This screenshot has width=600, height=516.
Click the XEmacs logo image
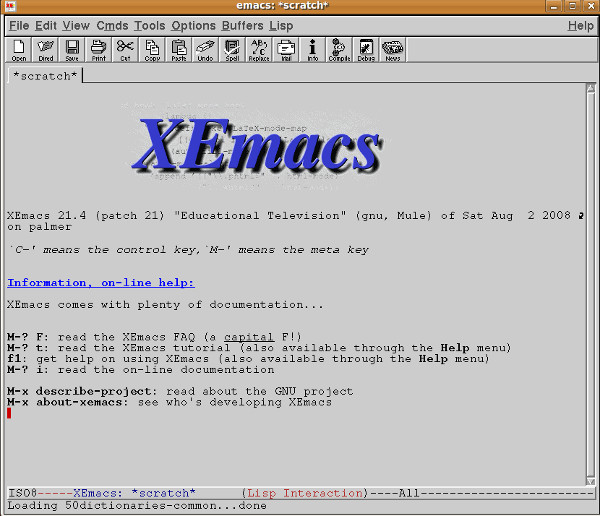(x=256, y=145)
